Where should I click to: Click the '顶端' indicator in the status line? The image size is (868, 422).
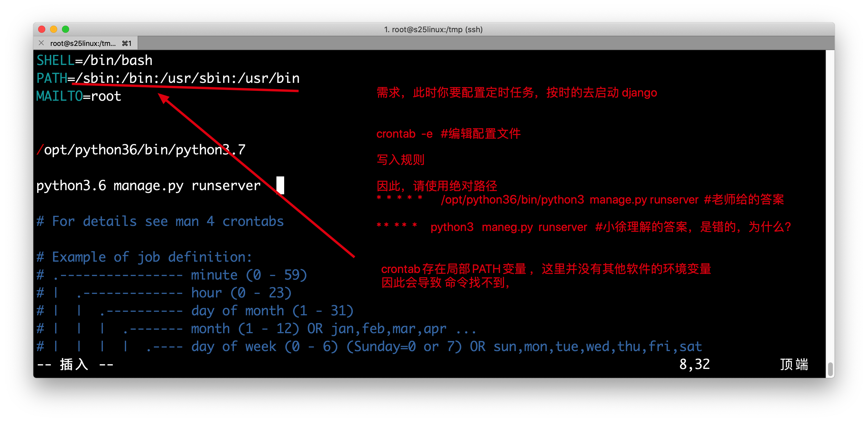coord(794,364)
